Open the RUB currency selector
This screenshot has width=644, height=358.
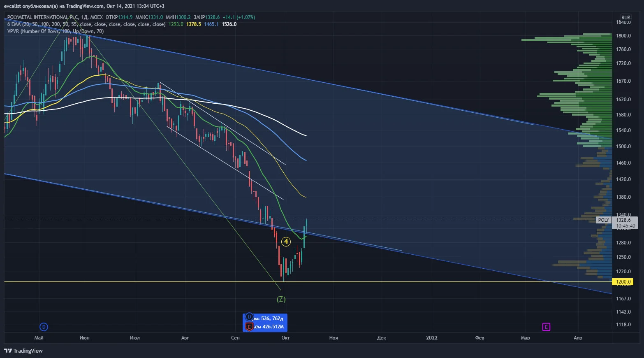625,18
